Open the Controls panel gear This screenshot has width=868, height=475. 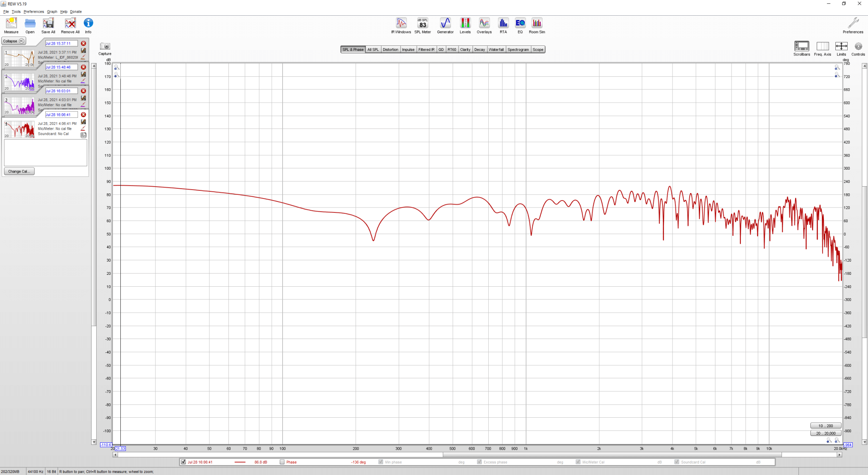pyautogui.click(x=858, y=48)
